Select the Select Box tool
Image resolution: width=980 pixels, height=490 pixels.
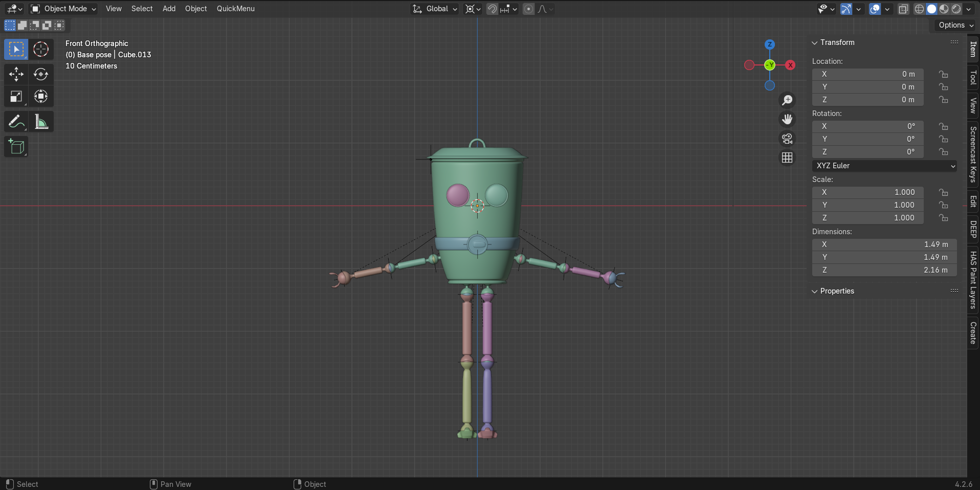(x=16, y=49)
